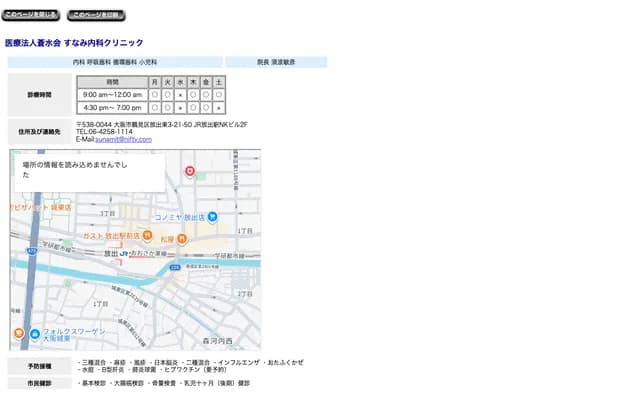
Task: Click the '9:00 am〜12:00 am' time cell
Action: [112, 95]
